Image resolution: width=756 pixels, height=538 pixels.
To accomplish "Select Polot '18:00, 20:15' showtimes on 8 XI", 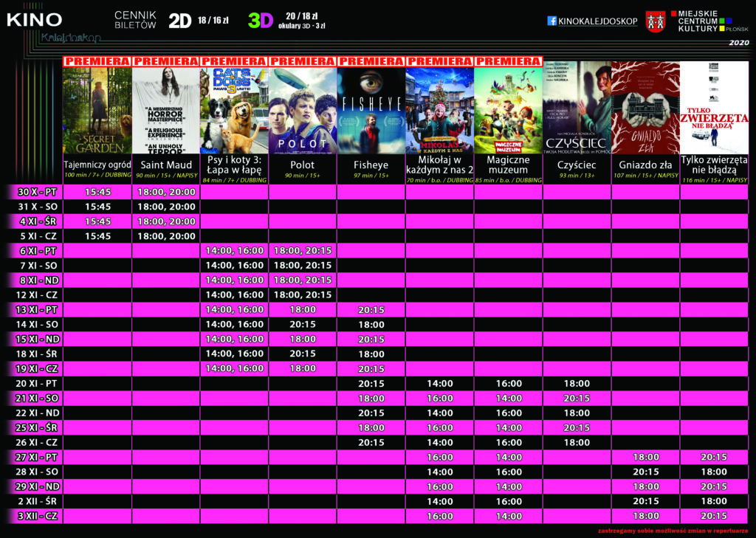I will 302,280.
